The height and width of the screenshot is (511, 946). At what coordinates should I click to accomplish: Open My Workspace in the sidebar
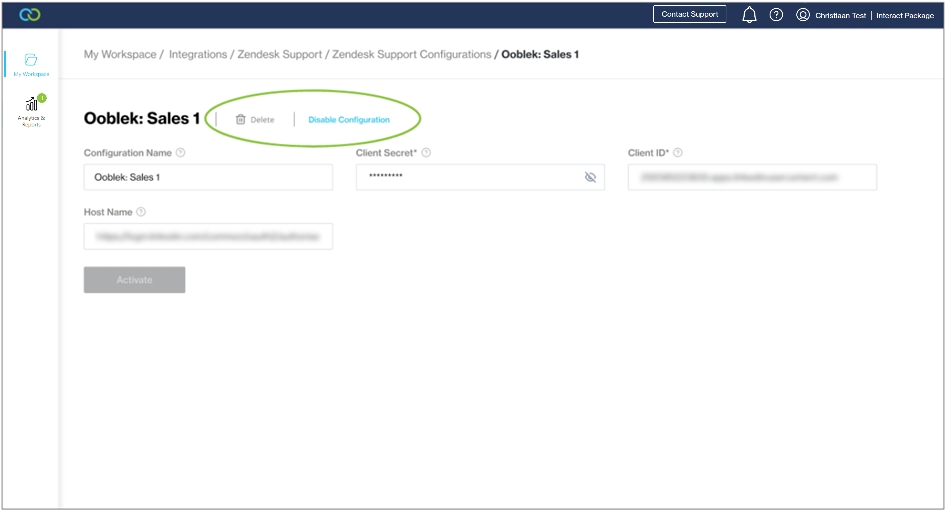coord(31,64)
